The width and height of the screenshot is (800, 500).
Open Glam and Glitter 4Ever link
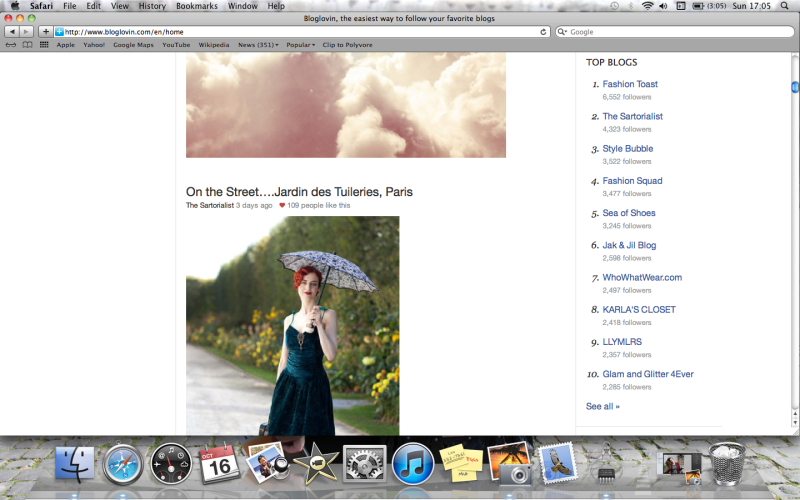pyautogui.click(x=648, y=374)
